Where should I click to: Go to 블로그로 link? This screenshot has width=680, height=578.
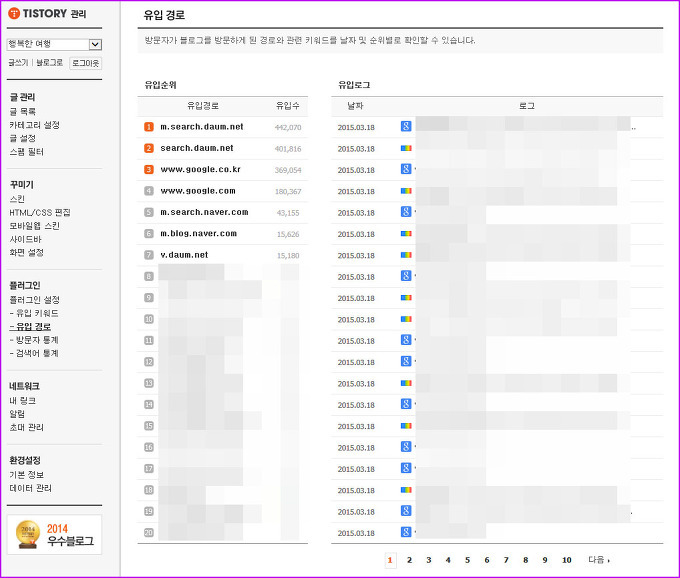pyautogui.click(x=49, y=63)
